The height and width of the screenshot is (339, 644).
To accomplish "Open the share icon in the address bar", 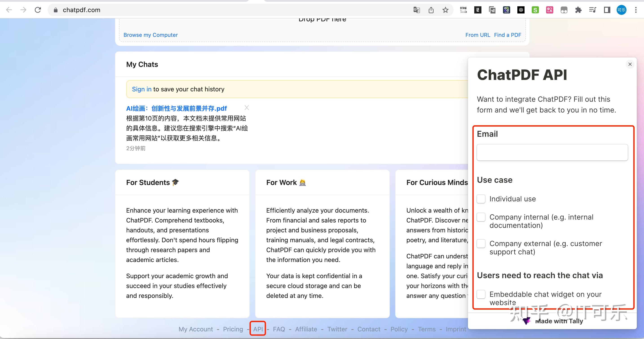I will tap(431, 10).
